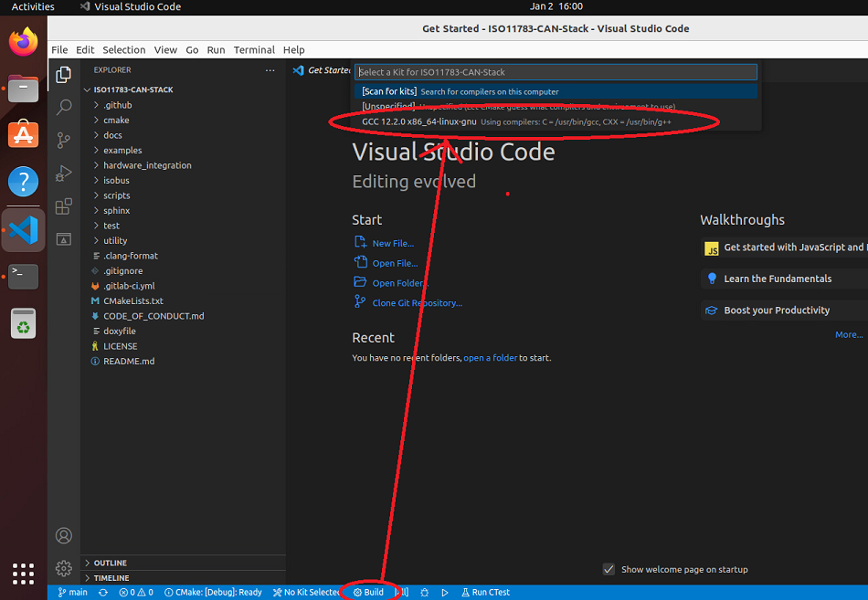Expand the isobus folder
The image size is (868, 600).
coord(116,181)
